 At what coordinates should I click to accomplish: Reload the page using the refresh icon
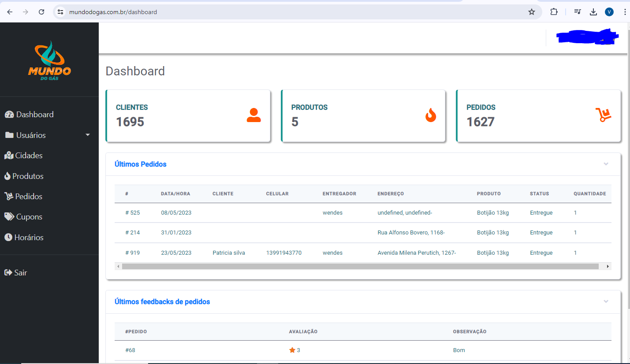(41, 12)
